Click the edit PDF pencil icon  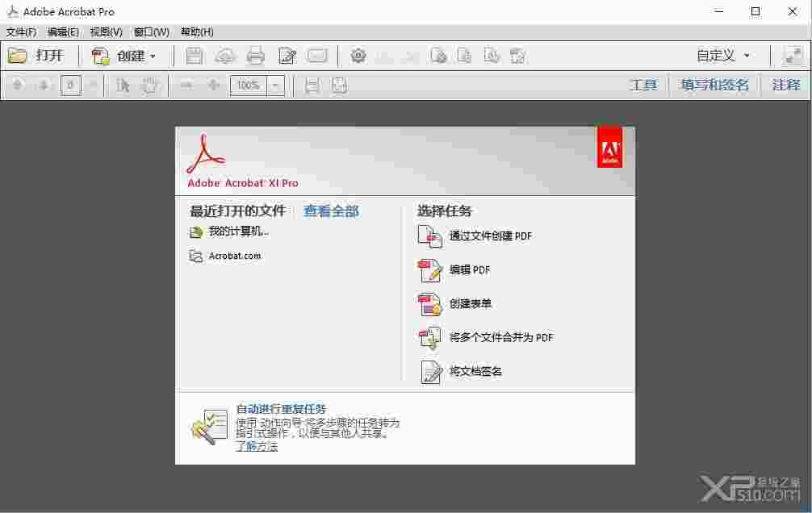pyautogui.click(x=430, y=270)
